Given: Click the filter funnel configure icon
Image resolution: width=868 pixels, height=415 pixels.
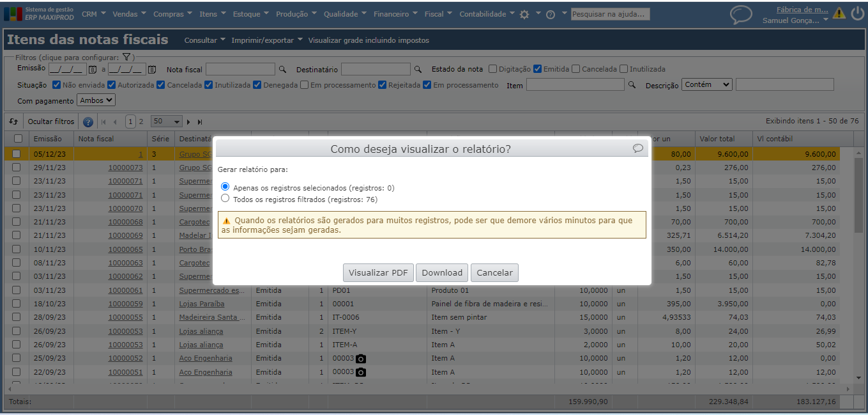Looking at the screenshot, I should [126, 57].
